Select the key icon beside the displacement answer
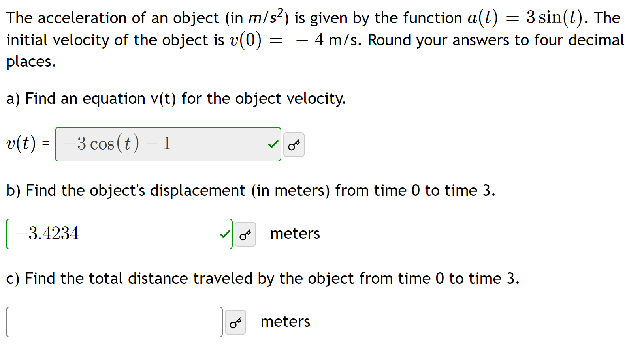This screenshot has width=644, height=348. [245, 234]
